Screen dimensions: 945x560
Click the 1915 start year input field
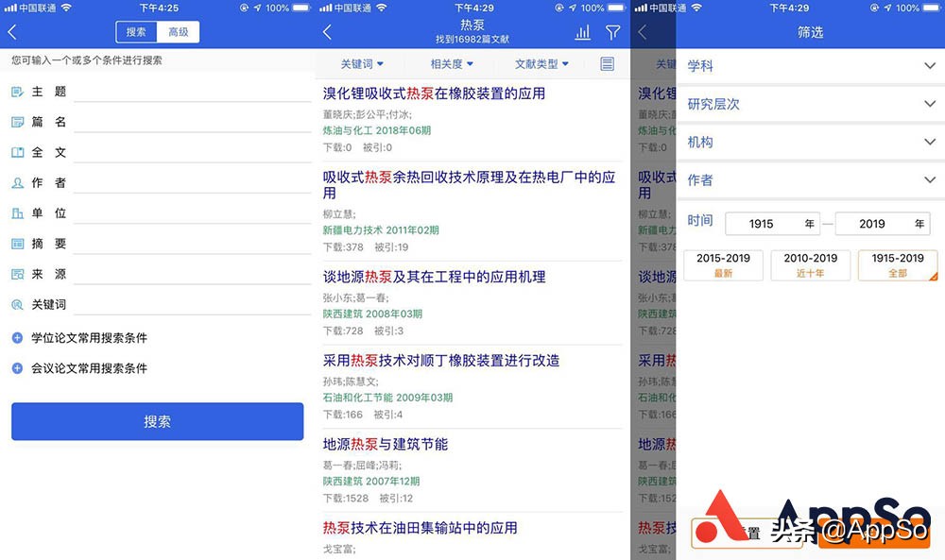772,223
